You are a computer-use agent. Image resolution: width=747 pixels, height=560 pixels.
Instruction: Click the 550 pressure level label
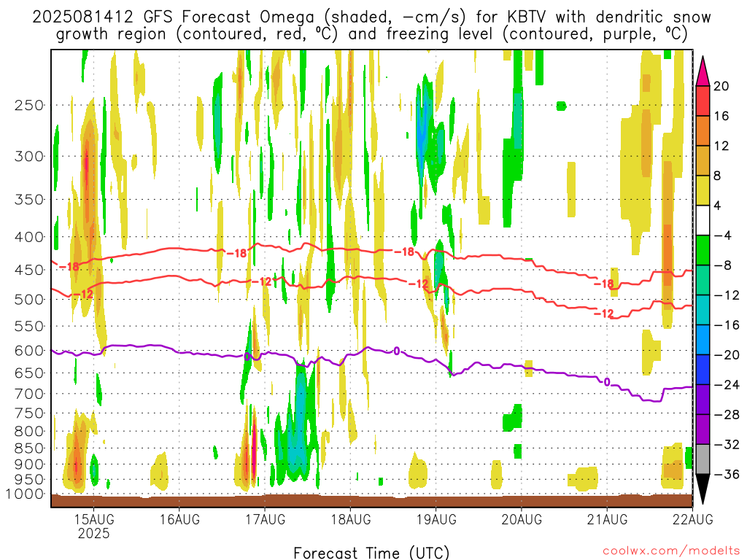(29, 326)
